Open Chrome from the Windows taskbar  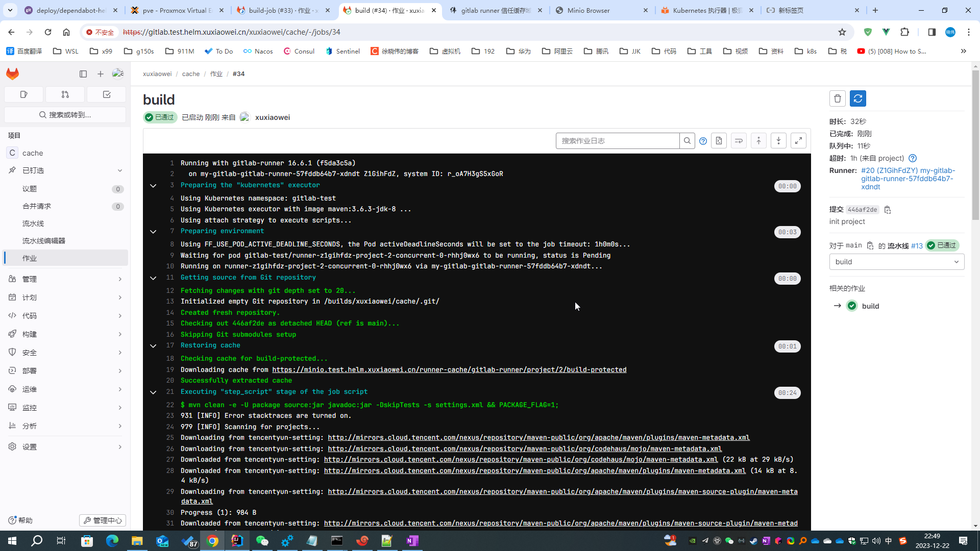[x=212, y=541]
